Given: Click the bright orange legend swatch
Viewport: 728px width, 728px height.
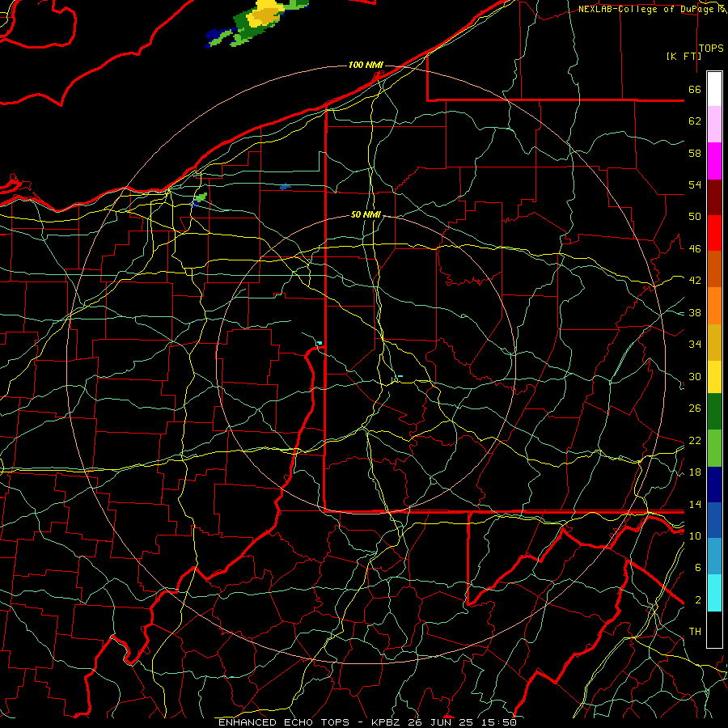Looking at the screenshot, I should tap(714, 306).
